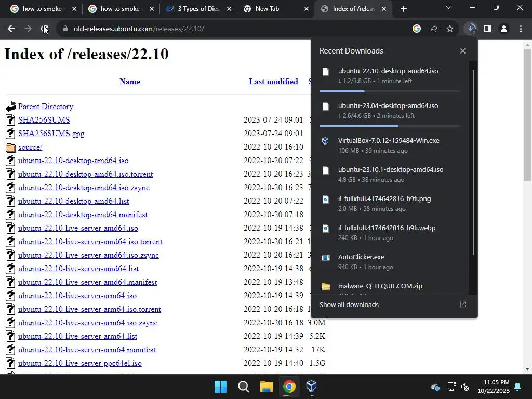Click the malware zip folder icon

[x=325, y=287]
